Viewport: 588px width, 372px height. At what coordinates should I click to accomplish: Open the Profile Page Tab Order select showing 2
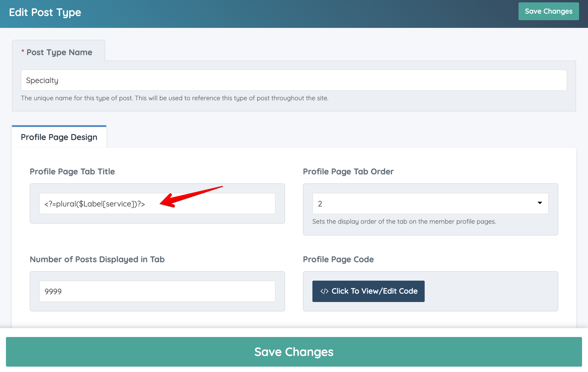(x=430, y=204)
